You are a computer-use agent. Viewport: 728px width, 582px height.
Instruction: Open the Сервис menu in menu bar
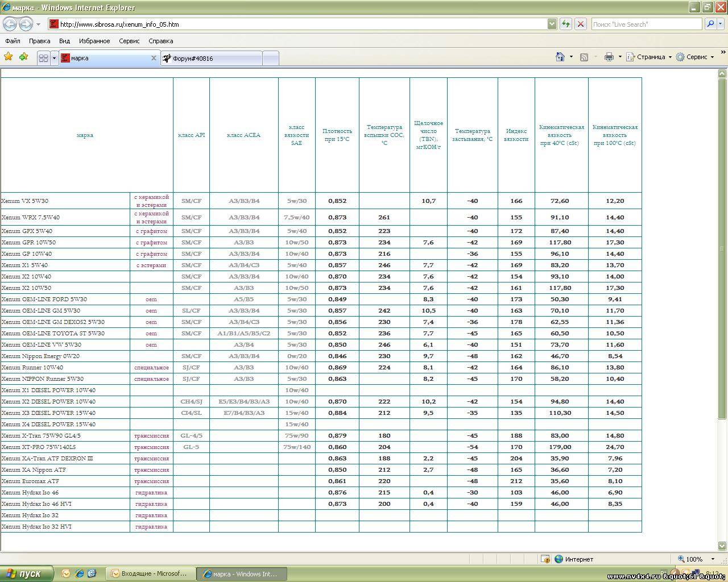[x=129, y=41]
